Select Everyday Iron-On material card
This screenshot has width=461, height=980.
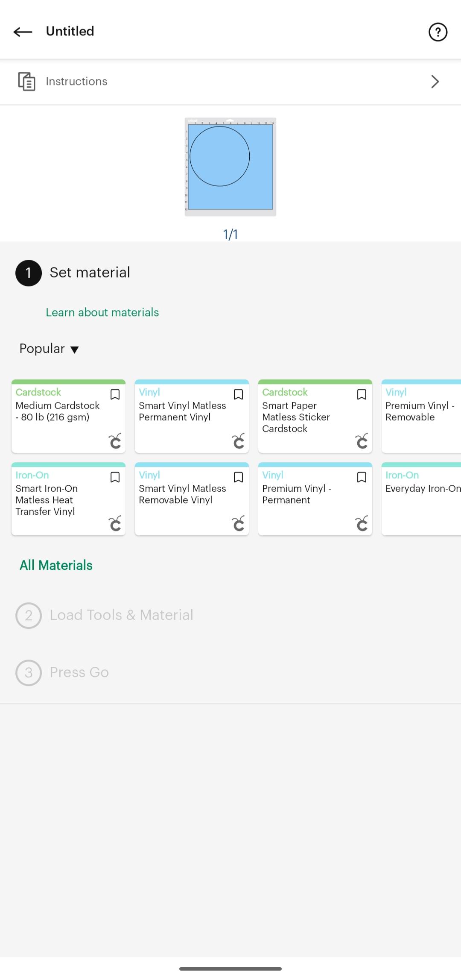421,499
